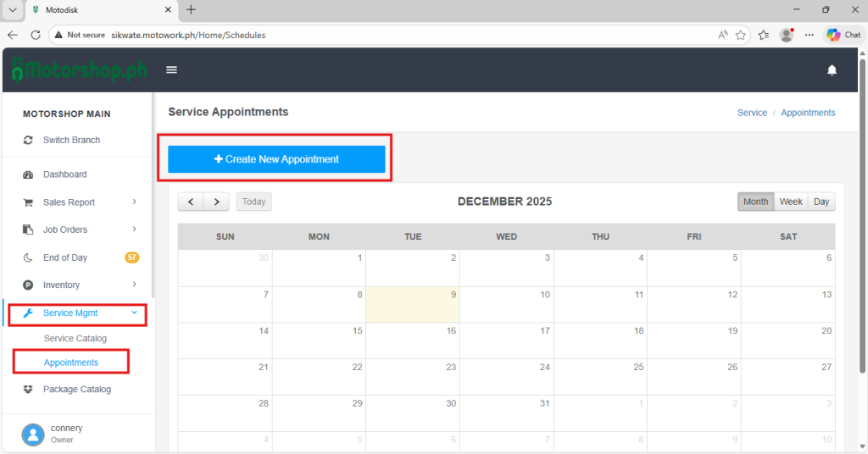Screen dimensions: 868x454
Task: Switch calendar to Month view
Action: [755, 202]
